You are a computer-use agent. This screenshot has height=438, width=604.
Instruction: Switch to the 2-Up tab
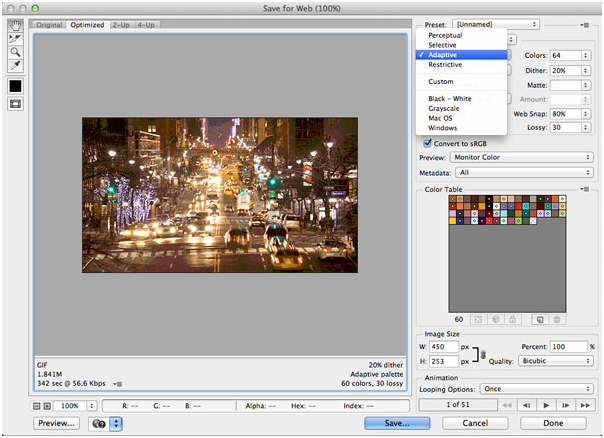click(x=120, y=24)
